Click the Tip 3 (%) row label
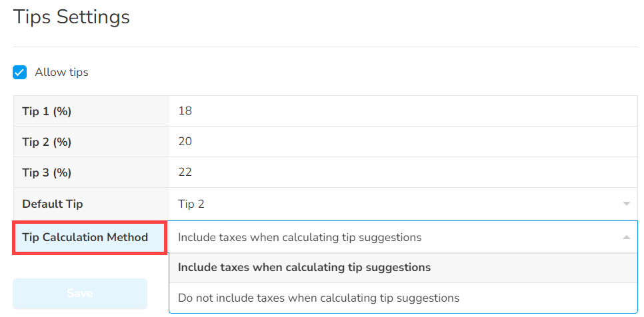Screen dimensions: 644x317 [47, 172]
